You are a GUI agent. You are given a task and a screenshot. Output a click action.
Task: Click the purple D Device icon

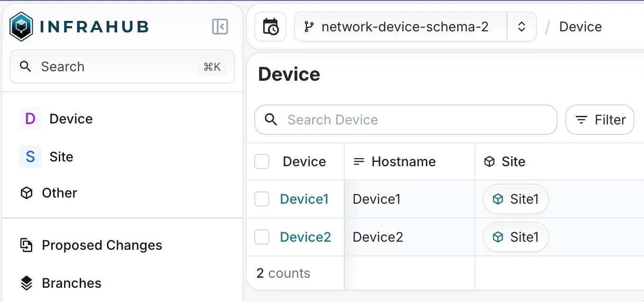(30, 119)
